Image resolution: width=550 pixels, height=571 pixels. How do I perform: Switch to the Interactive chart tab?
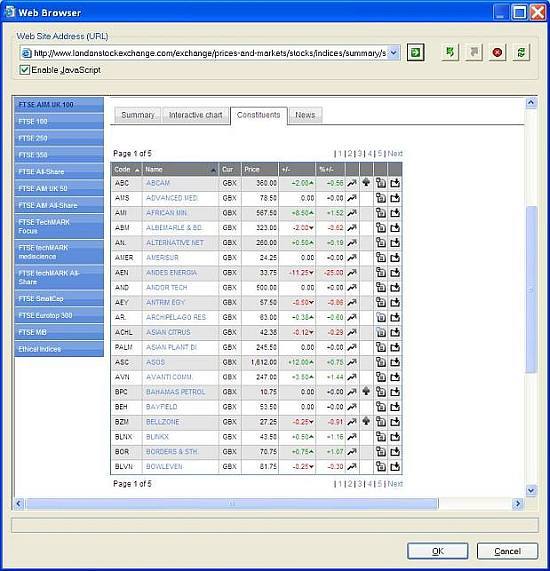point(196,115)
